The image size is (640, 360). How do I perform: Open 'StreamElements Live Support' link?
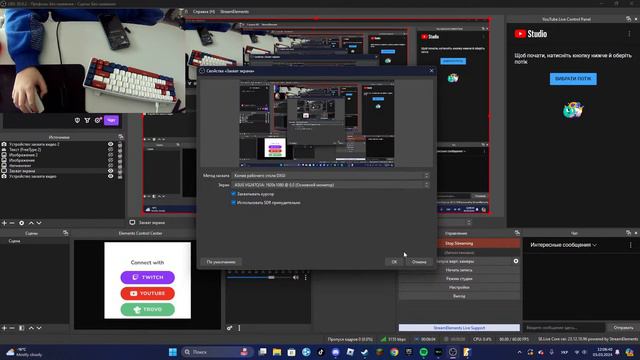459,327
